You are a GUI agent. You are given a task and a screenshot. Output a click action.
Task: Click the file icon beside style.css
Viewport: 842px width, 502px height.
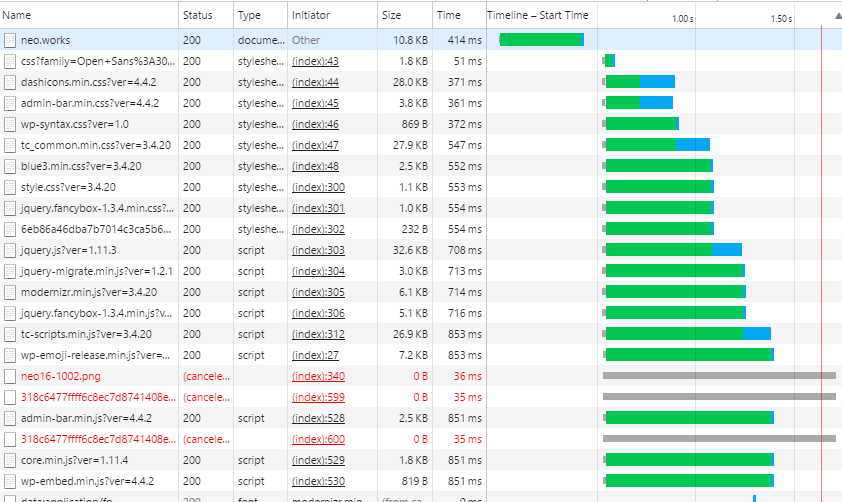tap(10, 187)
